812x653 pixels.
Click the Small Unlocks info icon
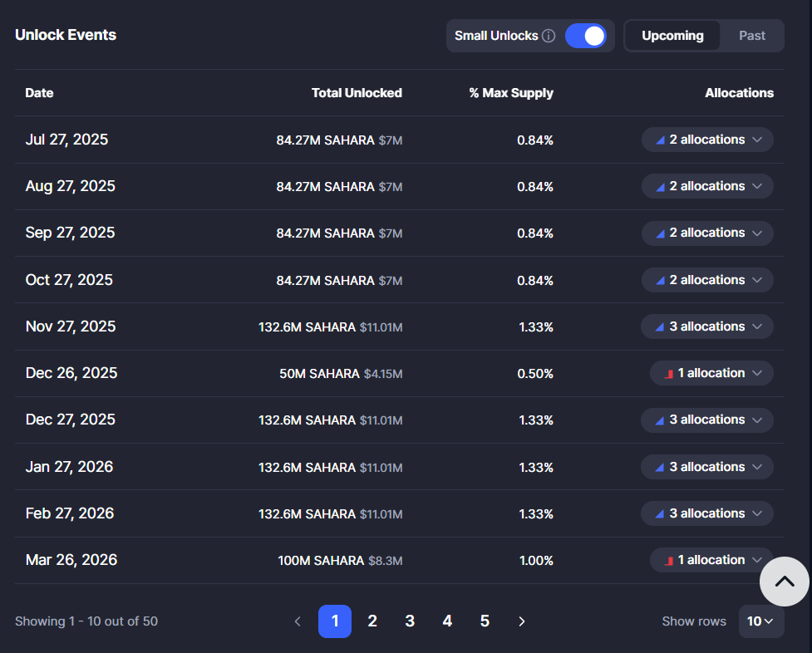[x=549, y=36]
